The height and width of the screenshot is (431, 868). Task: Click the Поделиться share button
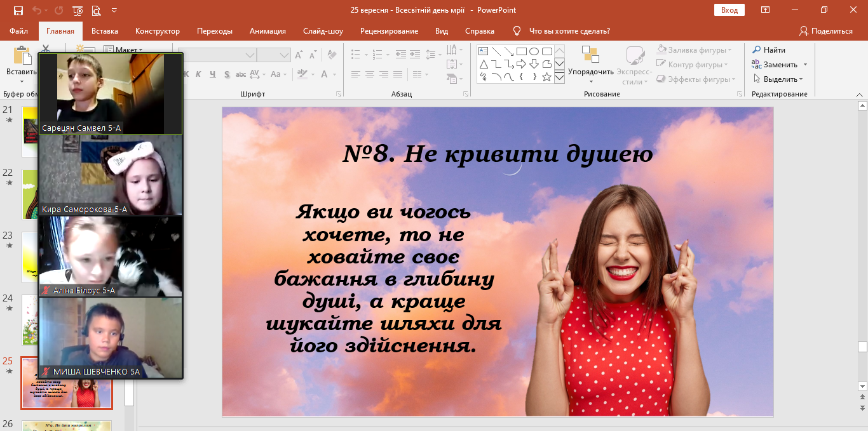point(826,31)
